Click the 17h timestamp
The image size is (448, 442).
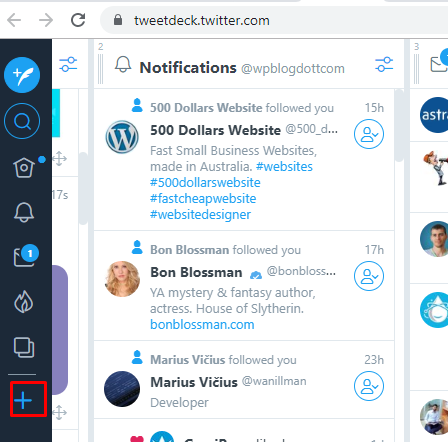click(374, 250)
